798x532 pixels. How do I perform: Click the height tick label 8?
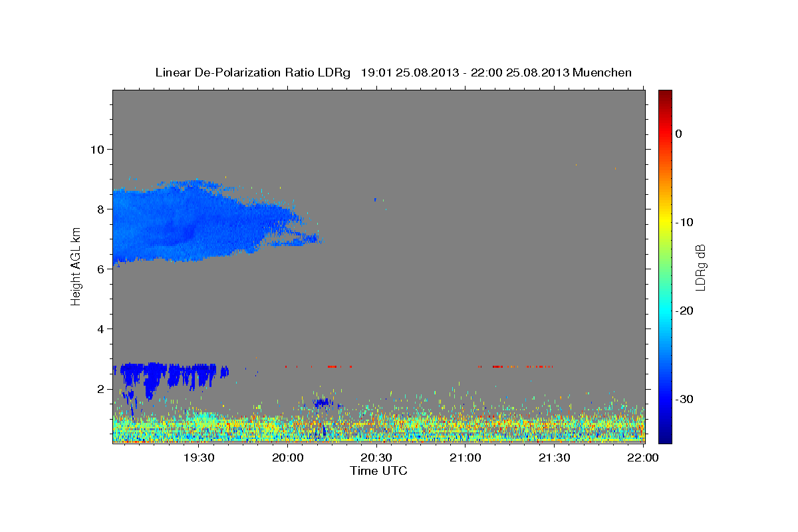pyautogui.click(x=101, y=209)
